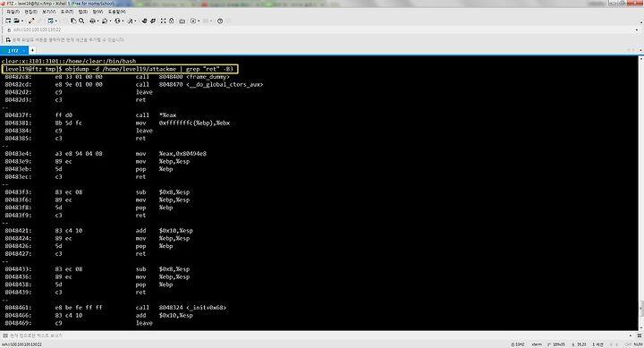
Task: Open the dropdown beside the Encoding globe icon
Action: [123, 21]
